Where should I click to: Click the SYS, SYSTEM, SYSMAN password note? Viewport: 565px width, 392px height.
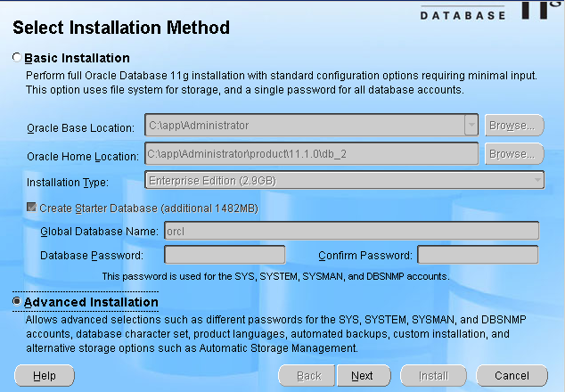(x=275, y=276)
